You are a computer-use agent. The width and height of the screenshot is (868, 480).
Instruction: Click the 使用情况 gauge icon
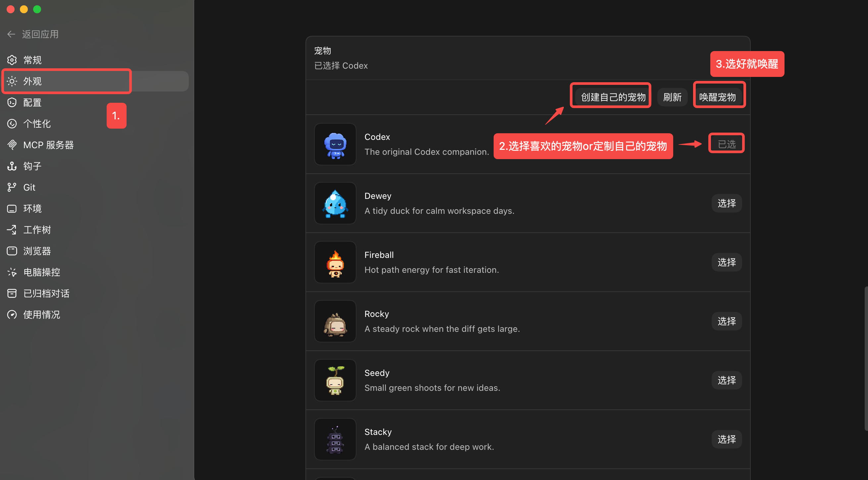(x=12, y=315)
